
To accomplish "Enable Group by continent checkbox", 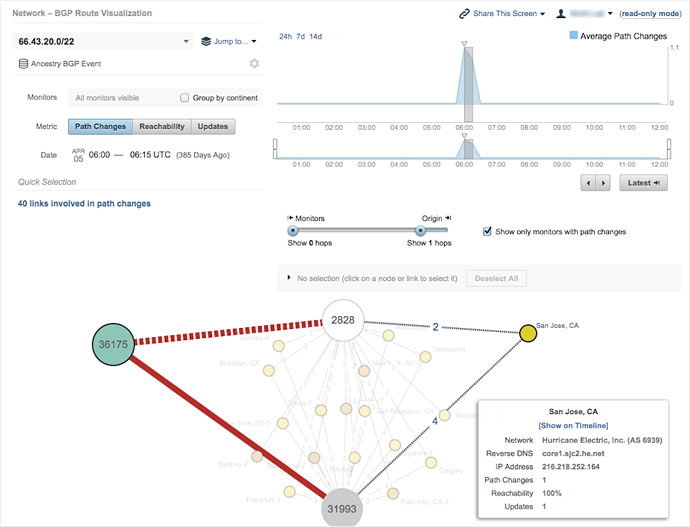I will pos(184,98).
